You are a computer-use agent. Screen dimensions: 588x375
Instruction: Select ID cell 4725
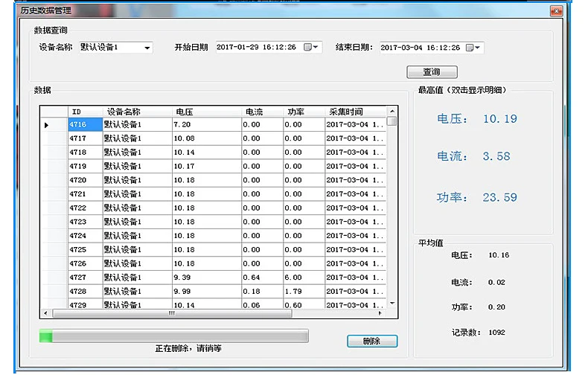click(85, 249)
